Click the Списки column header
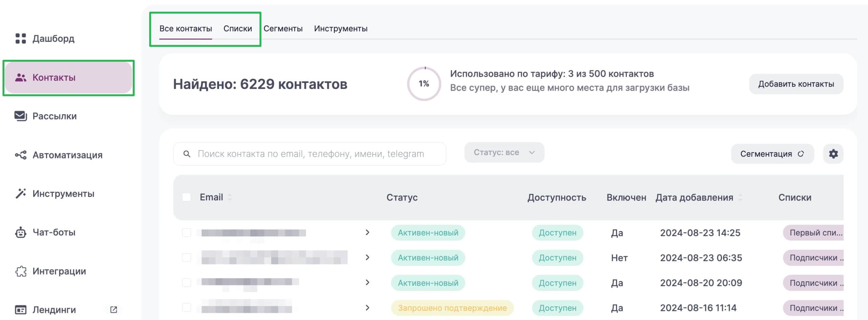Image resolution: width=868 pixels, height=320 pixels. click(795, 197)
